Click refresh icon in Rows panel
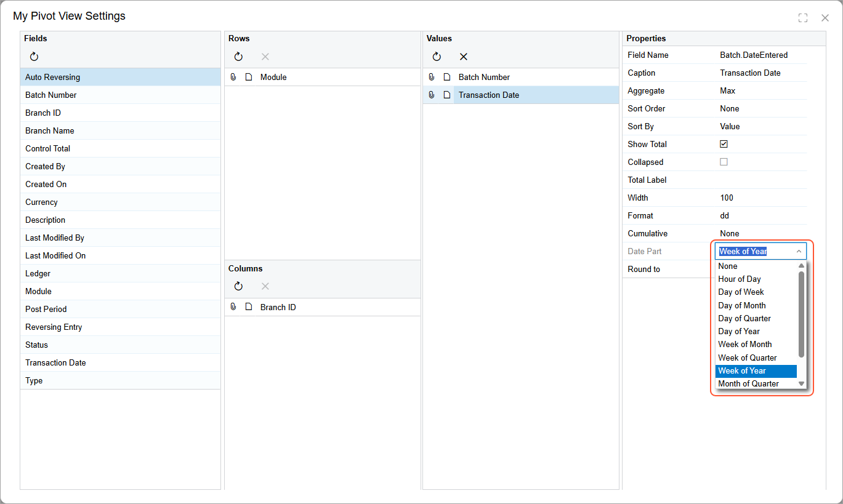This screenshot has width=843, height=504. tap(238, 57)
